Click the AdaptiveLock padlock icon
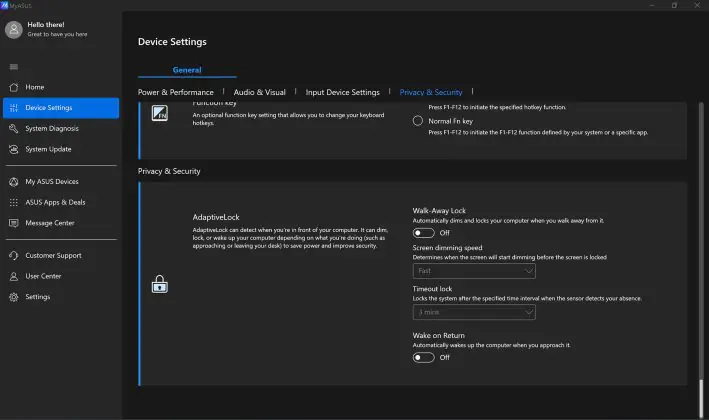Viewport: 709px width, 420px height. (160, 284)
